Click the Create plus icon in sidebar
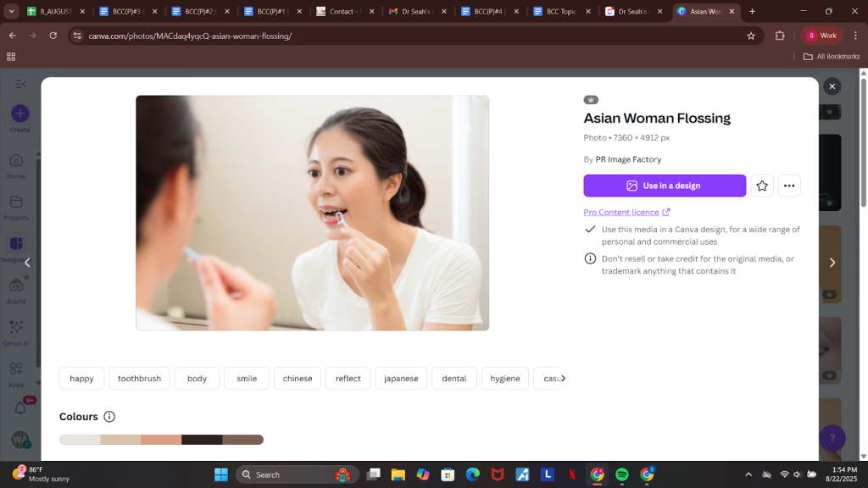 click(x=19, y=114)
